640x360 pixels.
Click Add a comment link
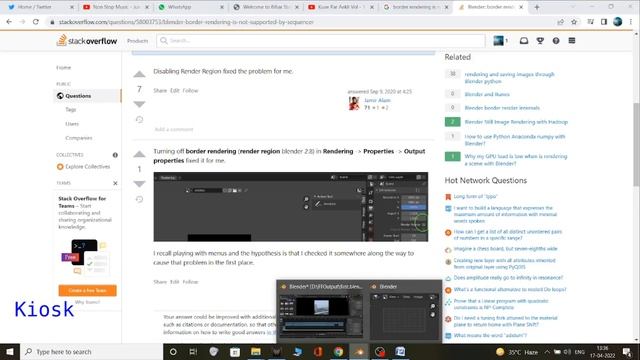coord(173,129)
